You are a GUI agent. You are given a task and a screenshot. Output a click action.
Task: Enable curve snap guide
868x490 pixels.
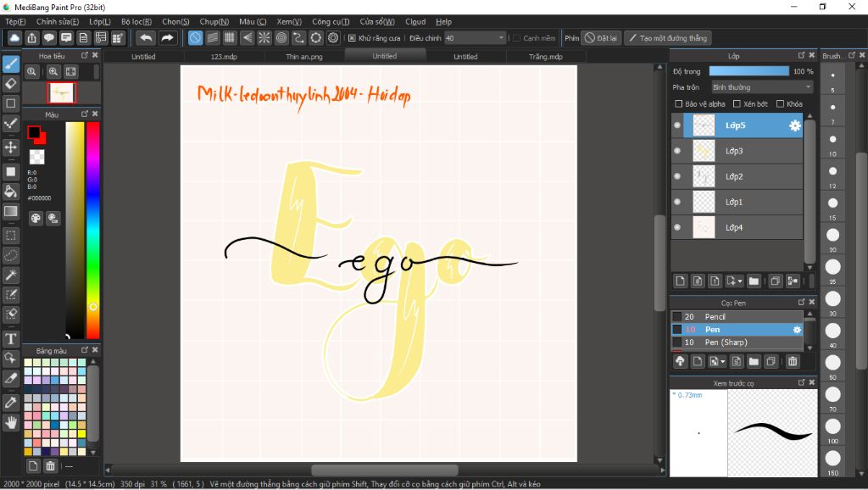[298, 38]
